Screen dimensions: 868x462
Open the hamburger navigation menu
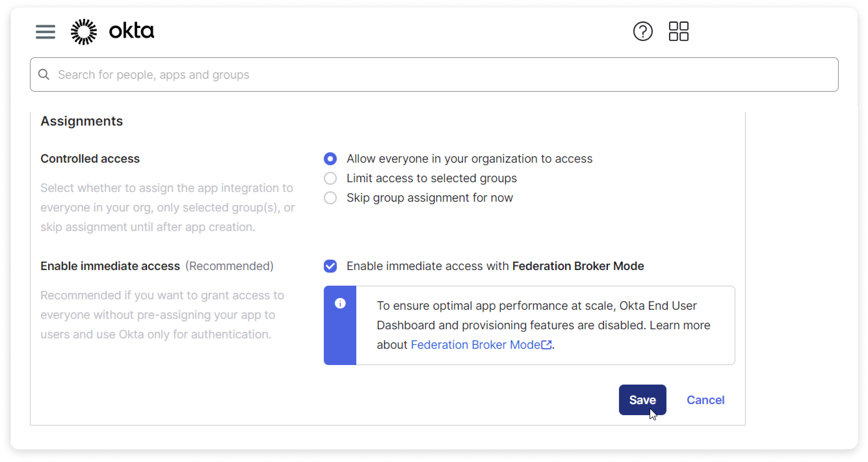(x=46, y=32)
